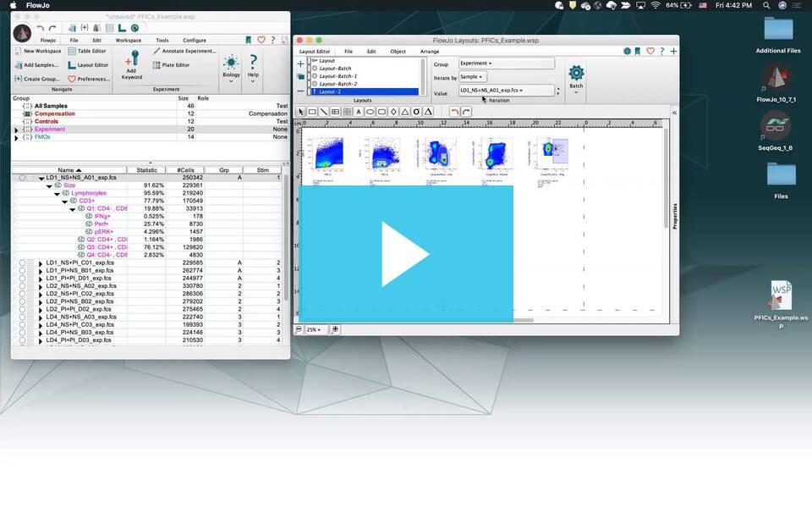Click the #Cells column header
The height and width of the screenshot is (508, 812).
pos(185,170)
